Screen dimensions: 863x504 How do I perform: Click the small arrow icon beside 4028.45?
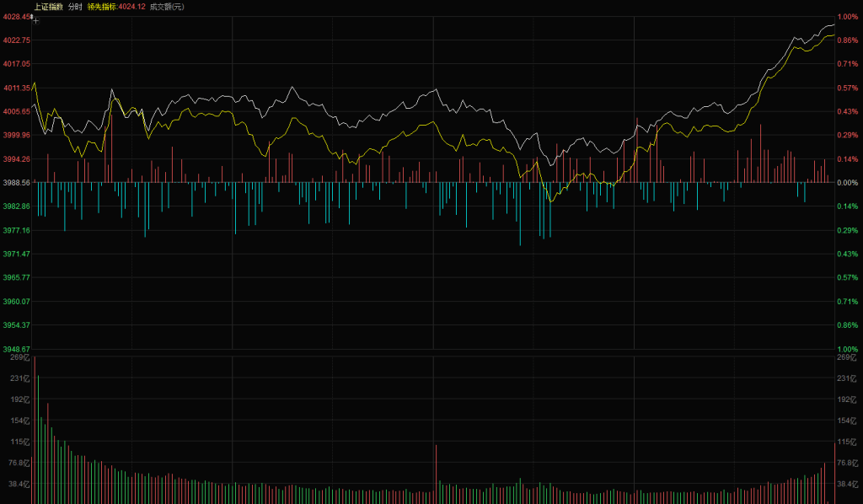(x=32, y=16)
